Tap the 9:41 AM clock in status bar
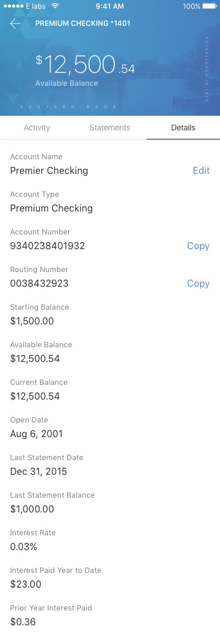Viewport: 220px width, 644px height. (x=110, y=6)
